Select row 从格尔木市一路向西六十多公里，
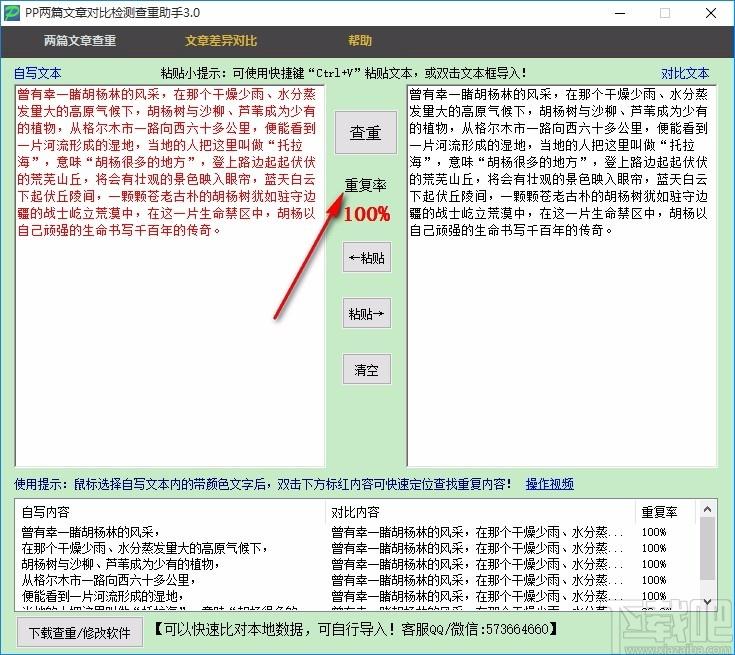 point(356,580)
